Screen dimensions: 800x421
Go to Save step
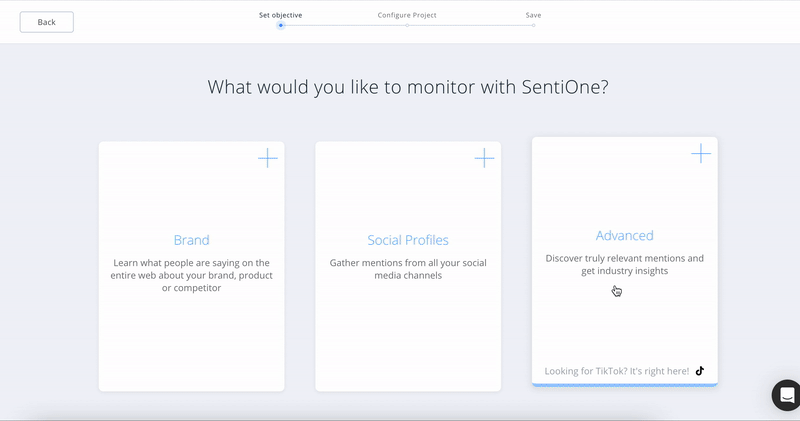[x=533, y=15]
